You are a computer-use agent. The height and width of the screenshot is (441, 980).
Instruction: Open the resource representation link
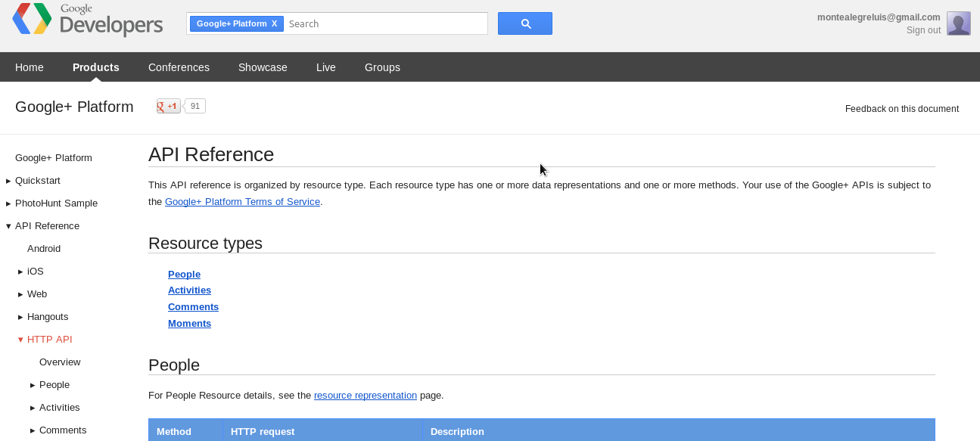(x=366, y=396)
